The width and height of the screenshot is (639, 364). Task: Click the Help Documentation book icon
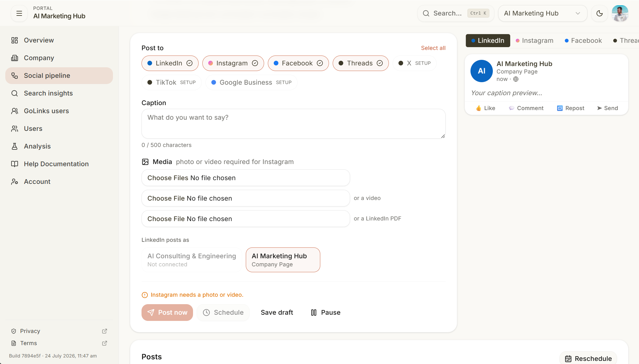(x=15, y=164)
